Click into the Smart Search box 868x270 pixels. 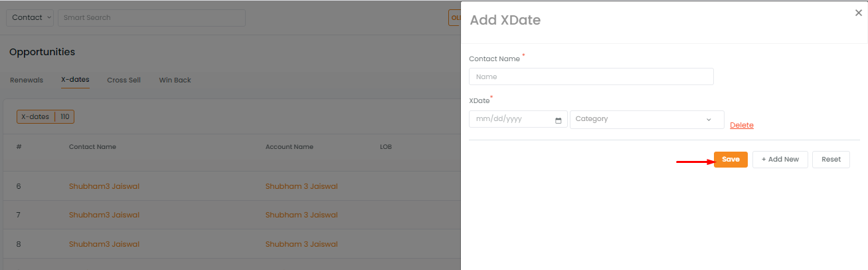(151, 17)
